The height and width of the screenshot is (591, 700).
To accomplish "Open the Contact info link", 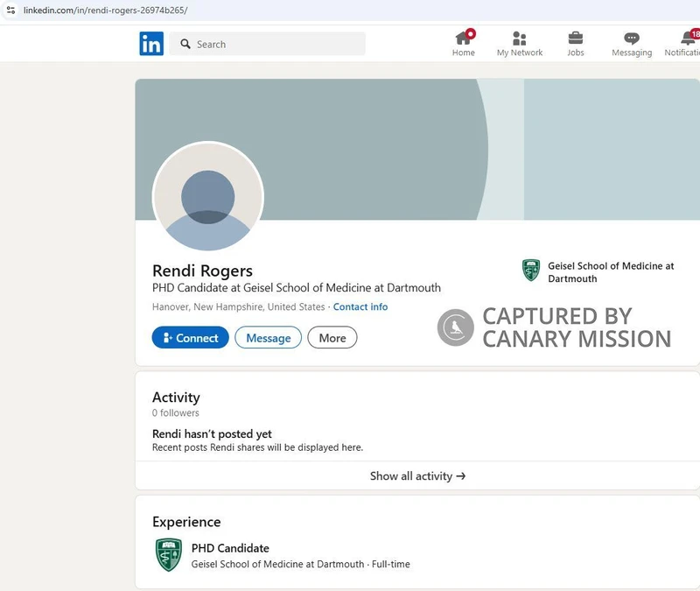I will click(360, 307).
